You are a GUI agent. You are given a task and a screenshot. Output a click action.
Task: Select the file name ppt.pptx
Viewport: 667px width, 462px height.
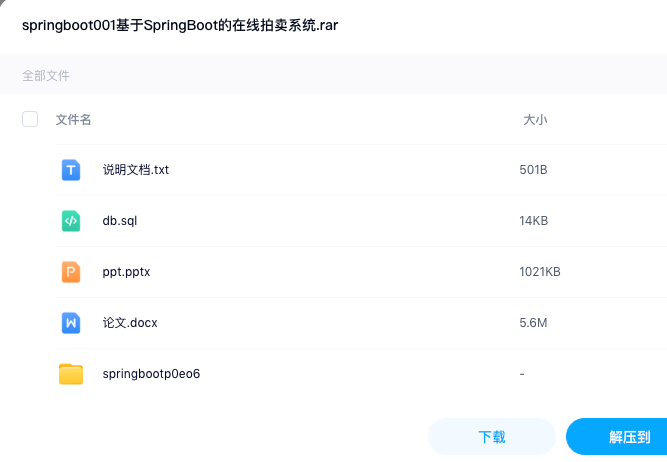126,272
